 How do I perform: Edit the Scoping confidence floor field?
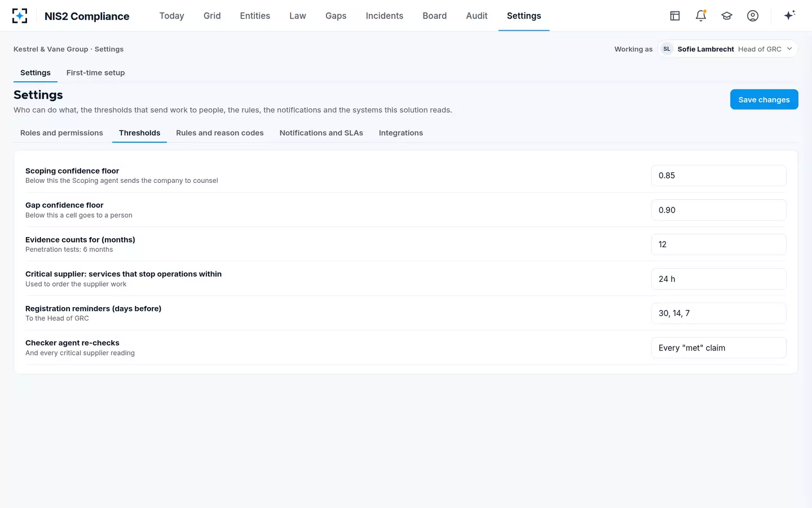[x=719, y=176]
